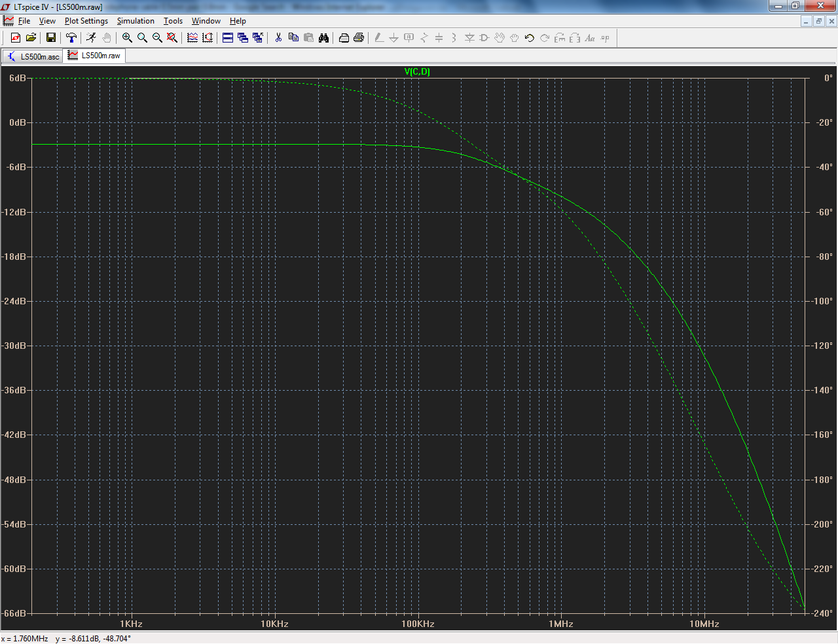Click the Place Inductor icon
838x644 pixels.
pyautogui.click(x=454, y=38)
